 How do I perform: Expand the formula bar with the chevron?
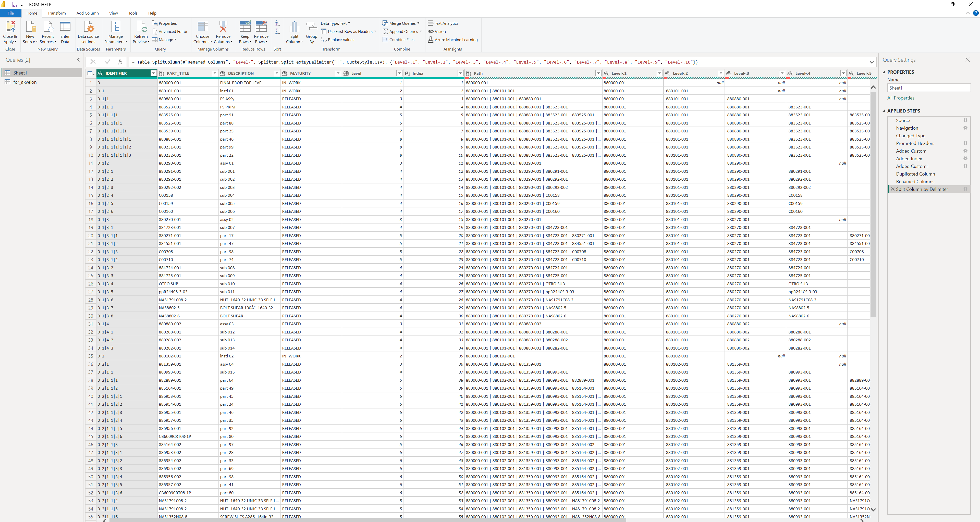pos(872,62)
